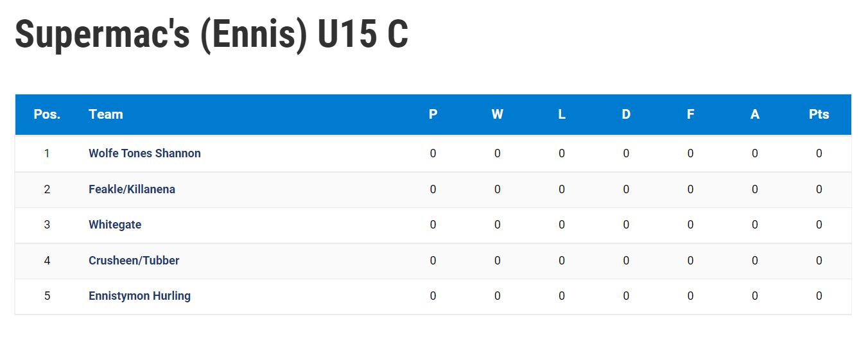Open the Feakle/Killanena team link

[132, 189]
